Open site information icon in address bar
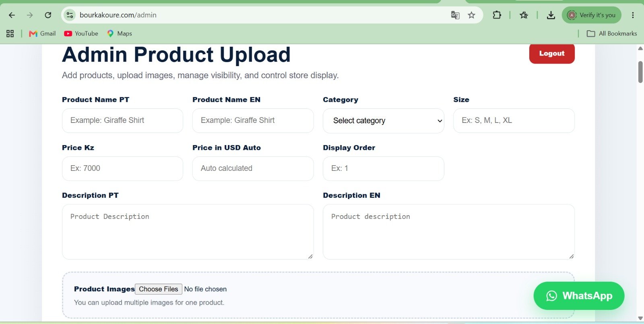The image size is (644, 324). pos(70,15)
